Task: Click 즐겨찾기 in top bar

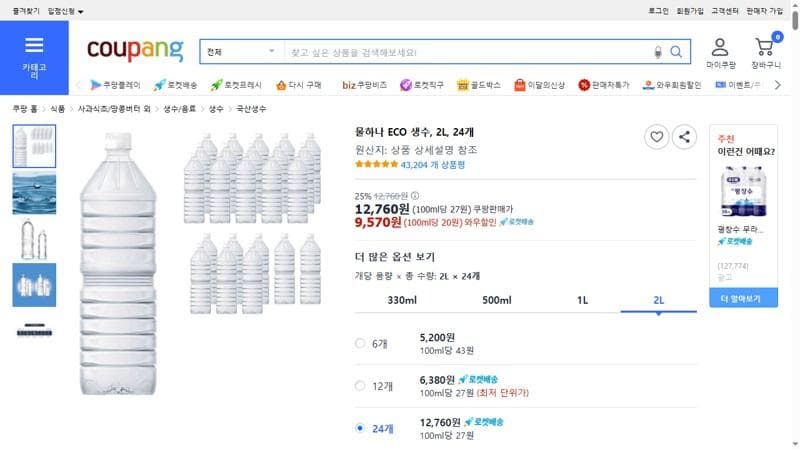Action: [x=26, y=11]
